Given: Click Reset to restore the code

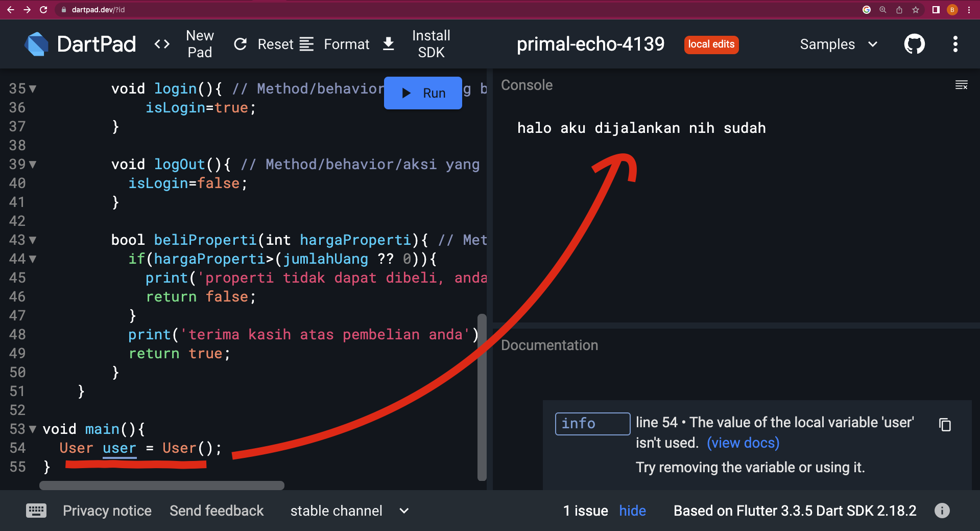Looking at the screenshot, I should pyautogui.click(x=264, y=44).
